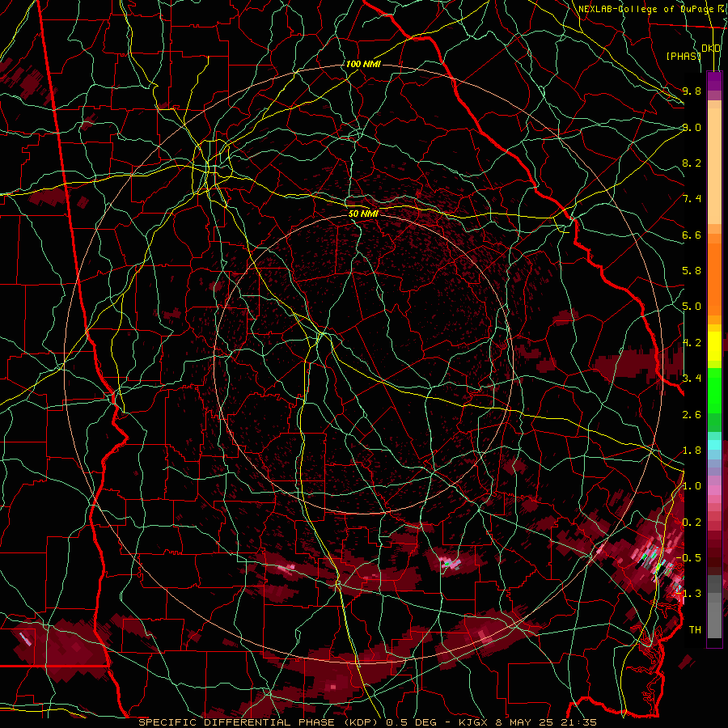Select the -0.5 value on the scale
Screen dimensions: 728x728
(688, 558)
